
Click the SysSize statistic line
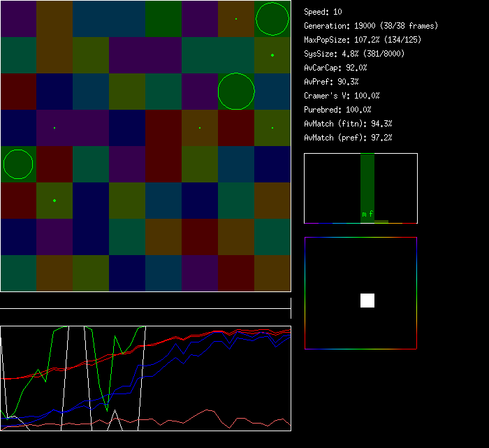coord(354,54)
